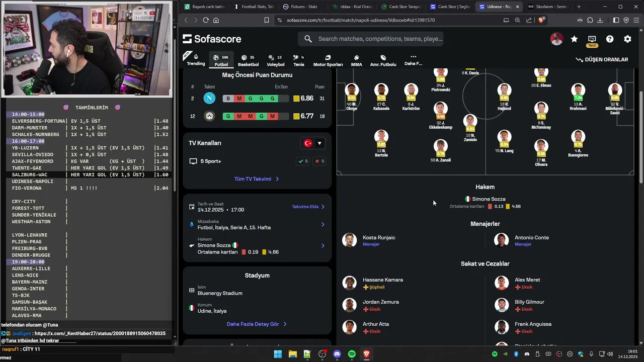The width and height of the screenshot is (644, 362).
Task: Select player S. McTominay on pitch
Action: 541,116
